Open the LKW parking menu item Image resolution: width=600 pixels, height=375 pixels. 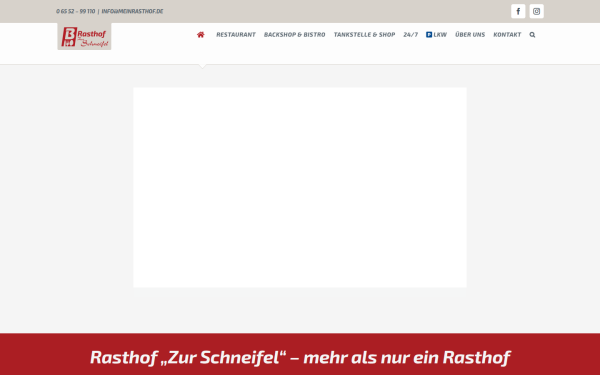click(x=436, y=35)
